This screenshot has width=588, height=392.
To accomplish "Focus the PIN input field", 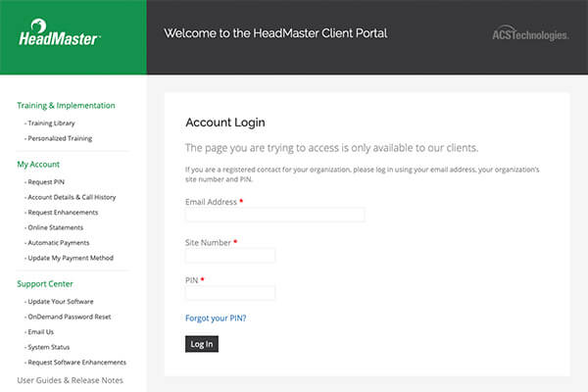I will point(230,293).
